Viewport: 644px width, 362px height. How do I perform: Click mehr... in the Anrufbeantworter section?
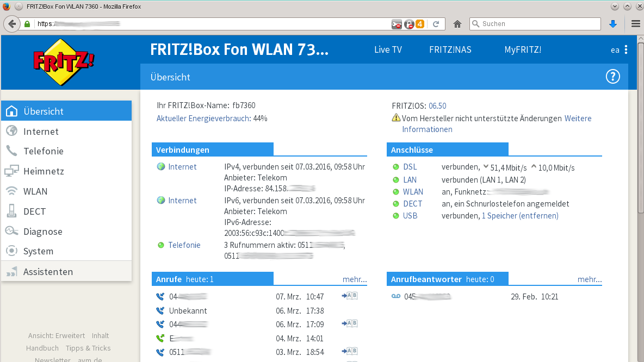click(590, 279)
